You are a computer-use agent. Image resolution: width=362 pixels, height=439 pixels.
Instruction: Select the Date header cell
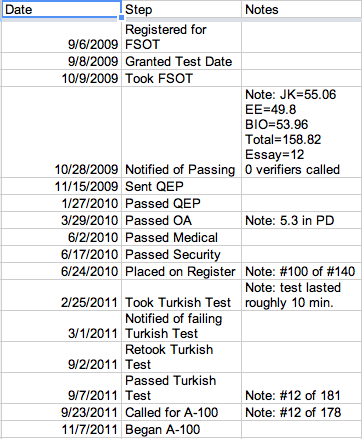click(x=61, y=9)
